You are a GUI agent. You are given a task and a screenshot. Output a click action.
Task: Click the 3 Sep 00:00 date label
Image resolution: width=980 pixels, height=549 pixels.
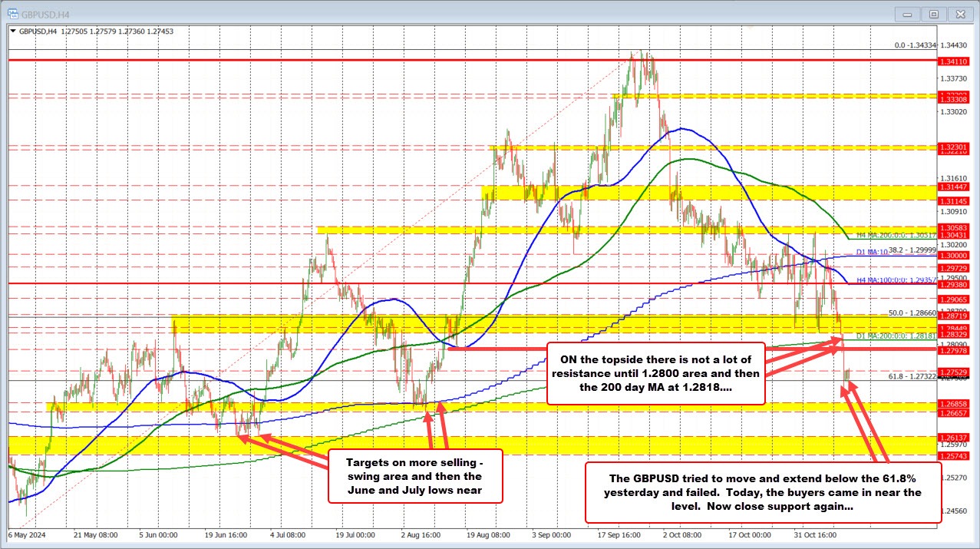(551, 534)
